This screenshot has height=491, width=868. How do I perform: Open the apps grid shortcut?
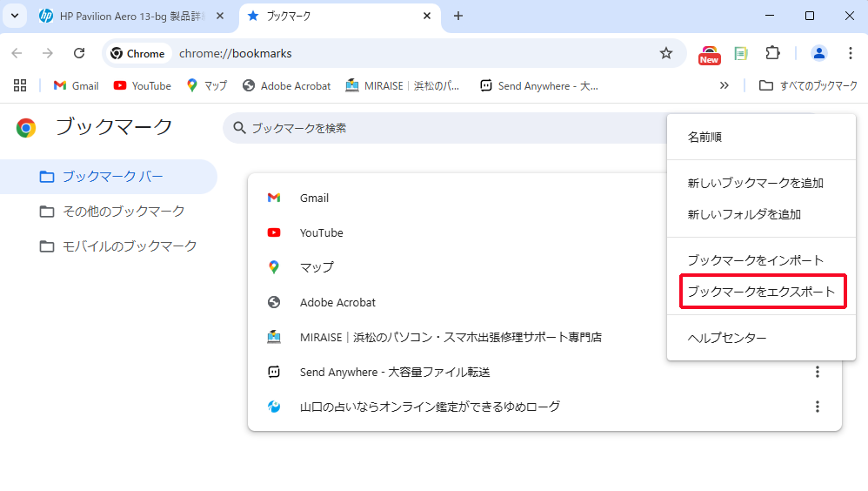coord(20,85)
